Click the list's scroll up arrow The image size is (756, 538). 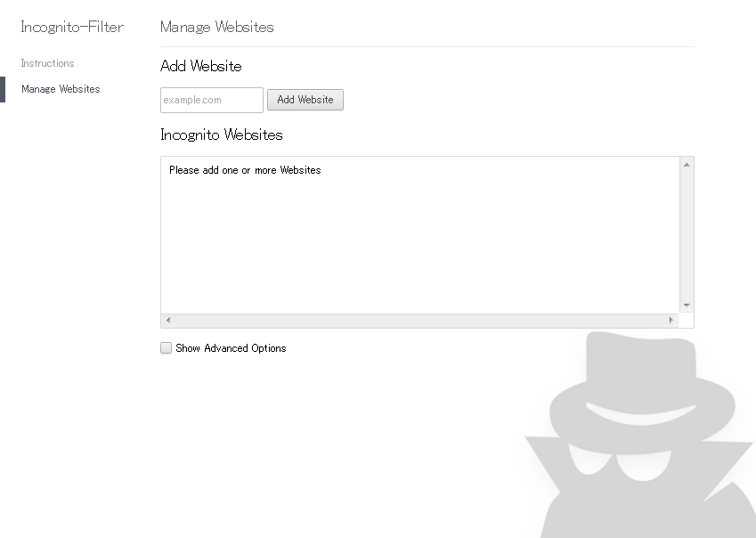tap(687, 165)
